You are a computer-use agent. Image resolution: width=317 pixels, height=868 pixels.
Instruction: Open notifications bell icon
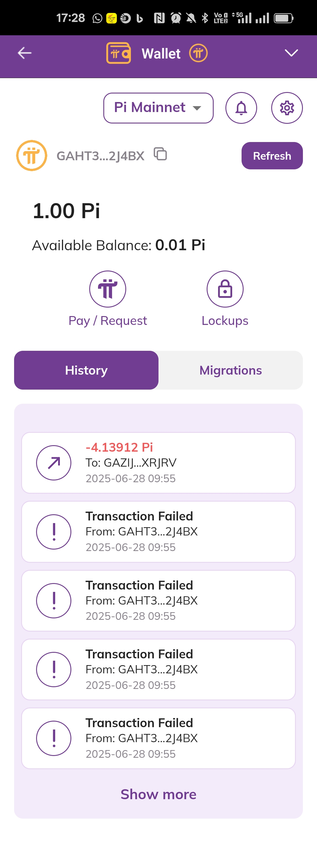point(241,108)
